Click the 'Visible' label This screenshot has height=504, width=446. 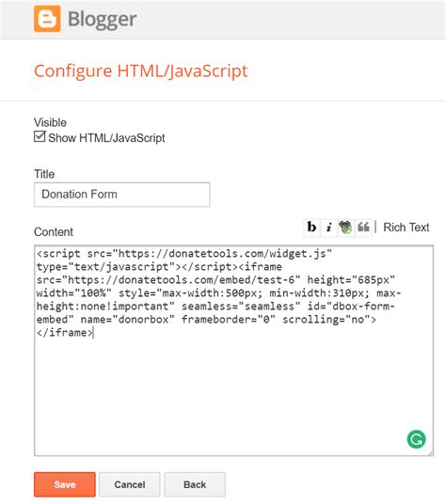tap(50, 122)
